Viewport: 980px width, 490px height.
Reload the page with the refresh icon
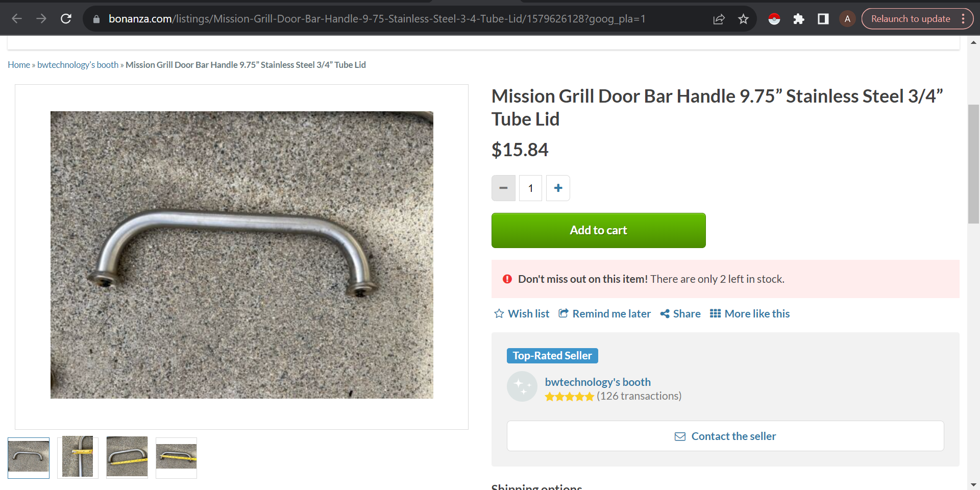point(66,19)
